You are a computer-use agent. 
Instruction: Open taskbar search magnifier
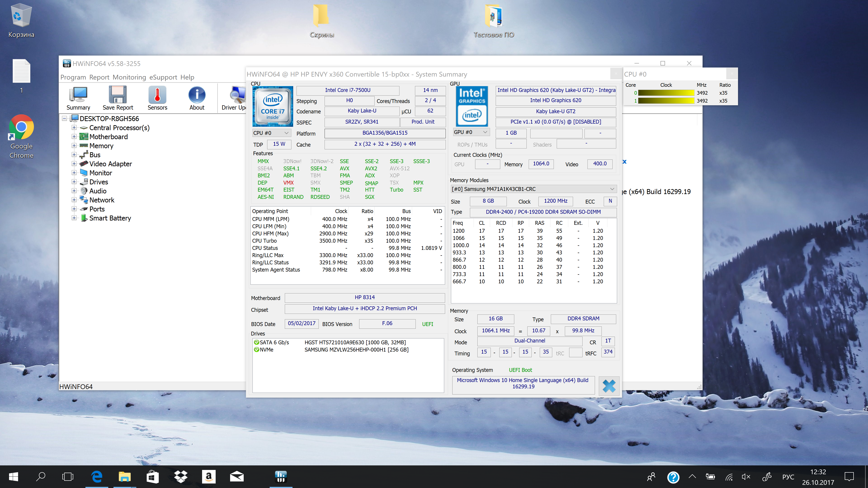(x=41, y=476)
